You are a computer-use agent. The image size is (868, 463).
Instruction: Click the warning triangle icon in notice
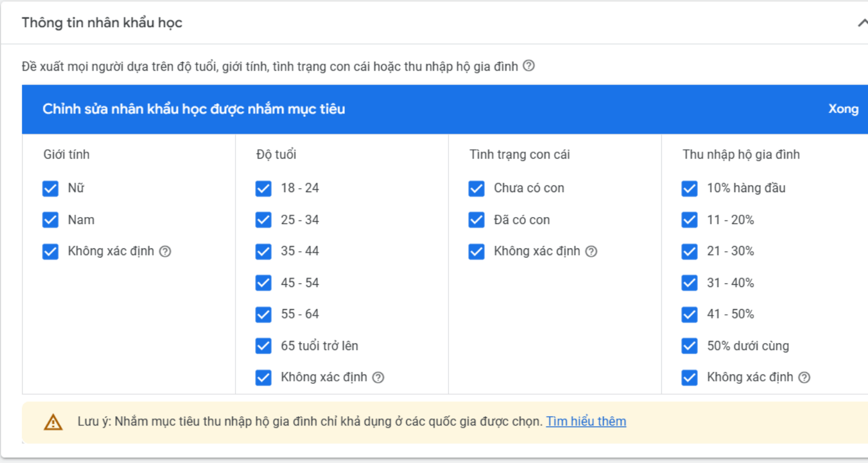click(x=53, y=422)
